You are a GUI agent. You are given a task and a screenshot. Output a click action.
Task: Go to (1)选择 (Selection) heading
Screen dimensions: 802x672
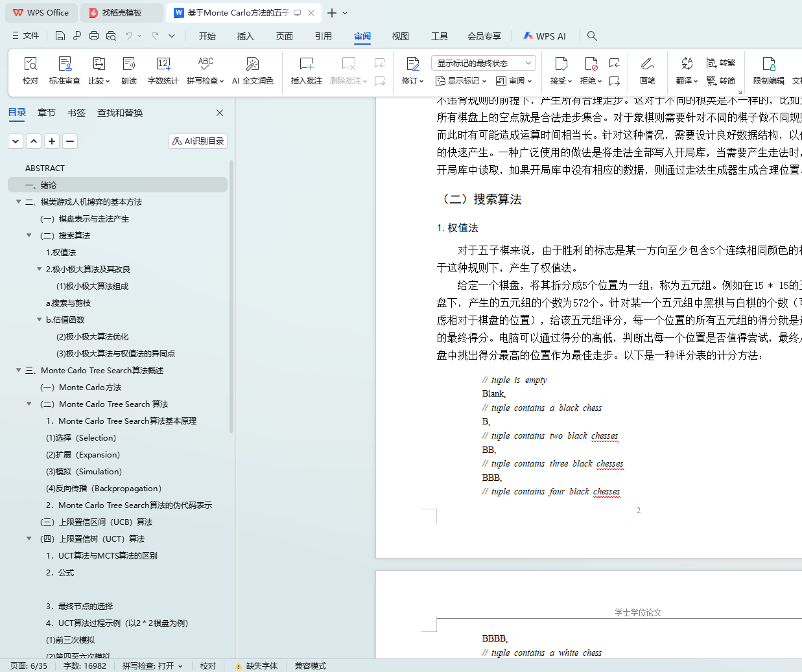[x=81, y=437]
